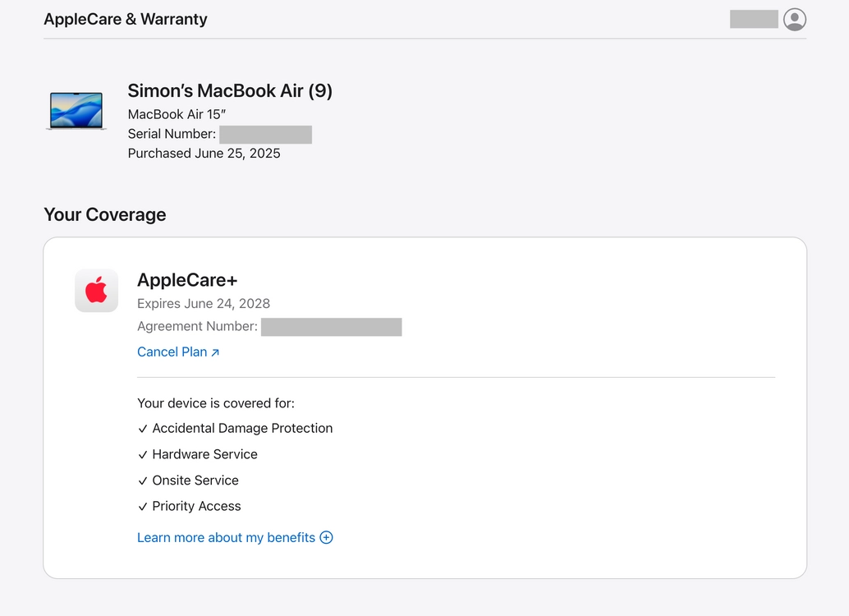Click the redacted account name beside profile icon

pos(754,19)
